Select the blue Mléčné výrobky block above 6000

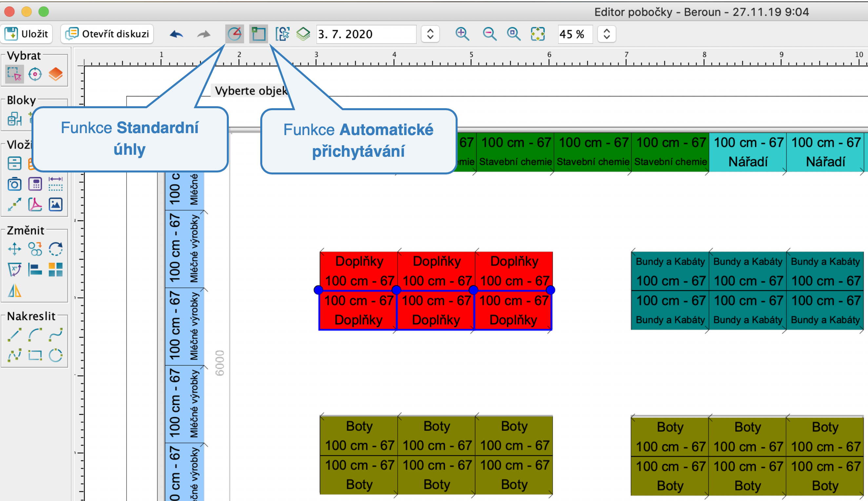pos(185,326)
